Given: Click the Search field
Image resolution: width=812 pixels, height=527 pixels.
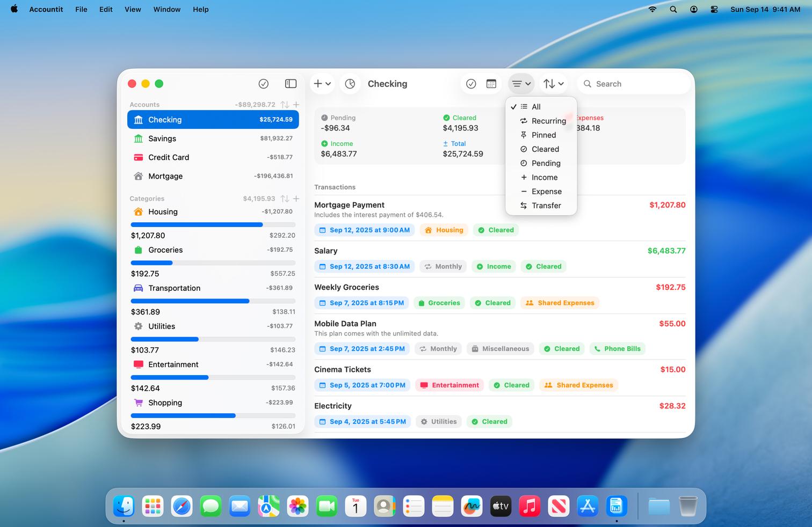Looking at the screenshot, I should pos(634,84).
